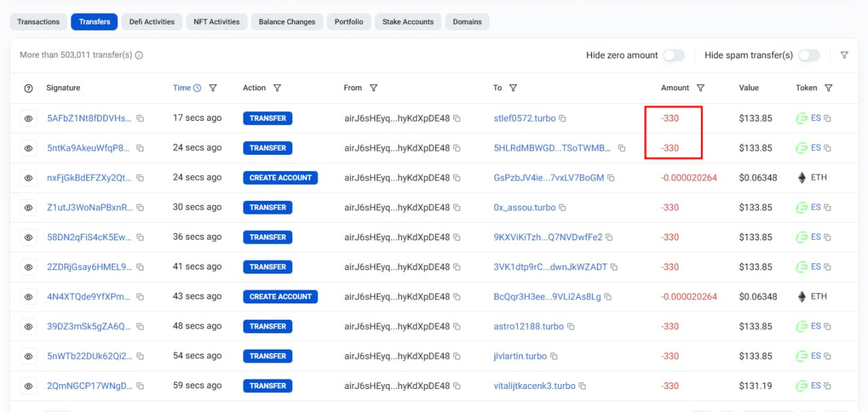Screen dimensions: 868x412
Task: Click the eye icon for 58DN2qFiS4cK5Ew row
Action: [x=28, y=238]
